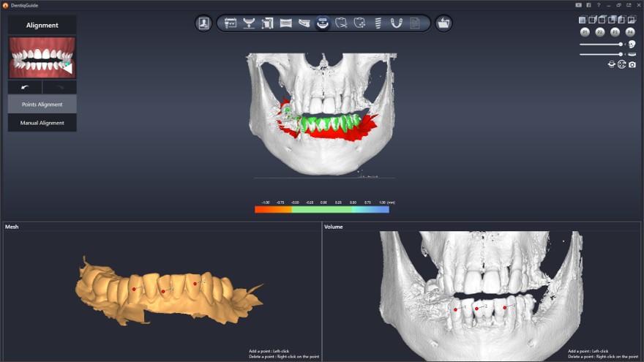The width and height of the screenshot is (644, 362).
Task: Click the teeth alignment preview thumbnail
Action: click(x=42, y=58)
